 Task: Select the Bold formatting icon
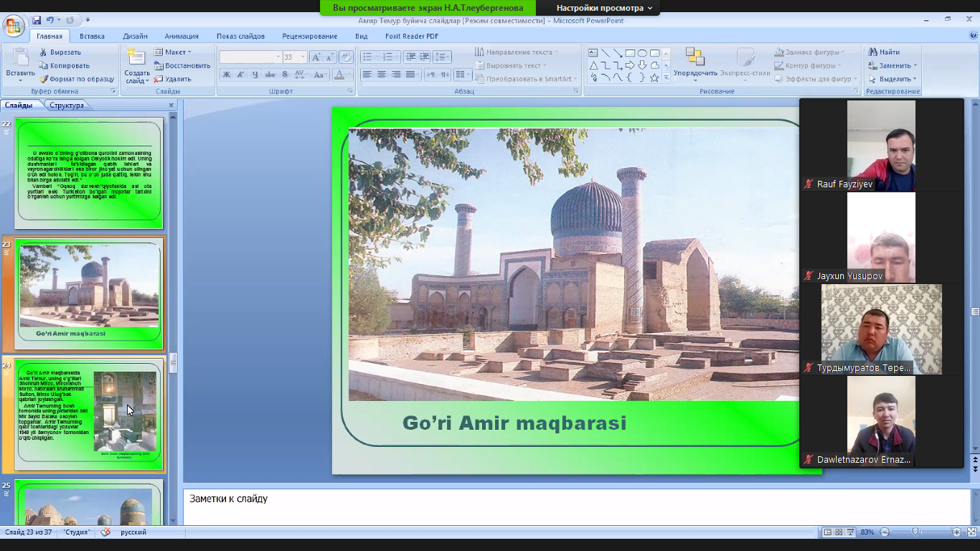(227, 75)
